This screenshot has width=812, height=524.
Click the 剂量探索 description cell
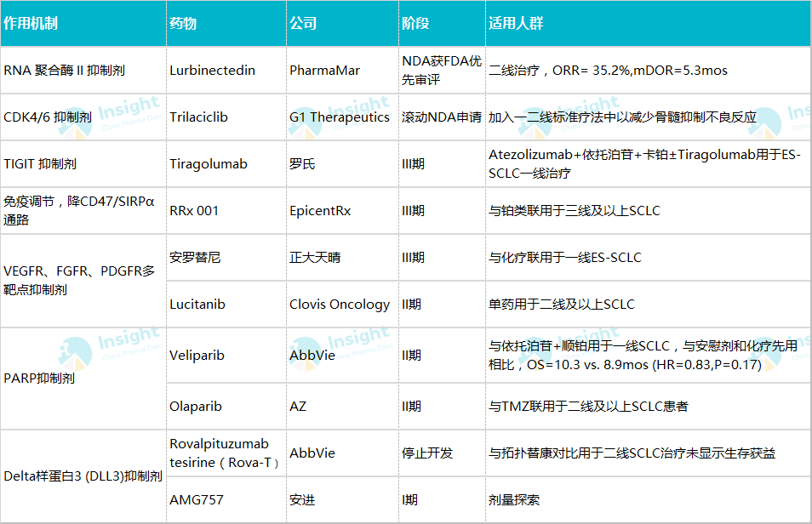click(x=649, y=499)
